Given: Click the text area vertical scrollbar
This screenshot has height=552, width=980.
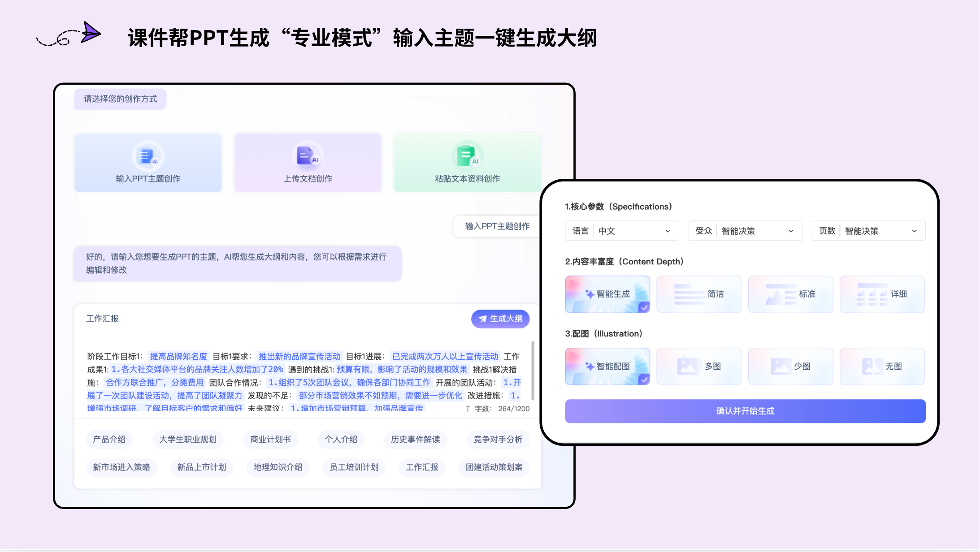Looking at the screenshot, I should (533, 371).
